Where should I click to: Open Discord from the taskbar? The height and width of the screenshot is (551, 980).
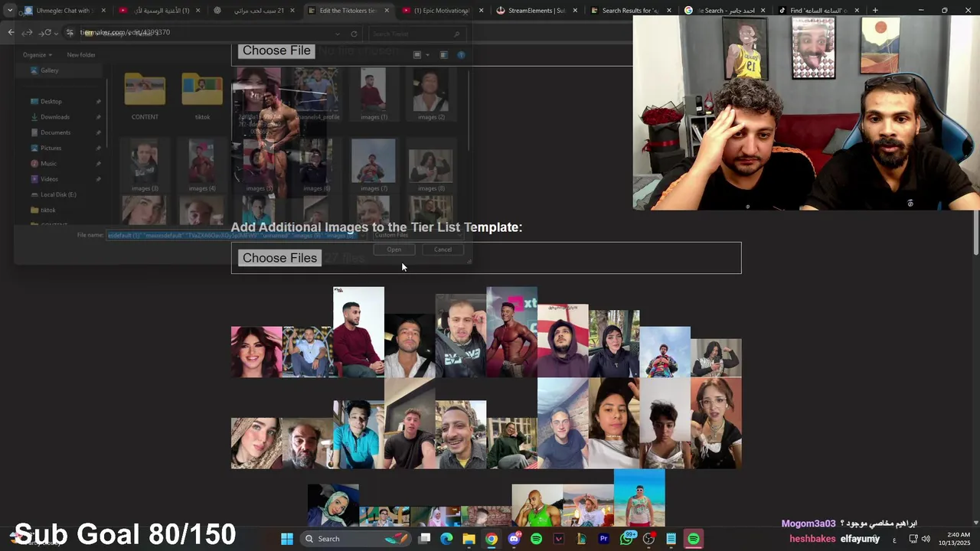coord(514,539)
